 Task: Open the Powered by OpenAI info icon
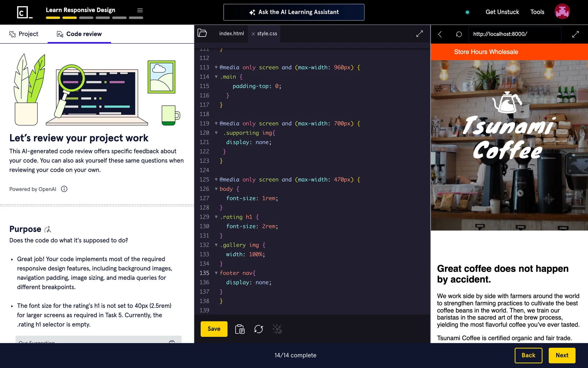(64, 189)
